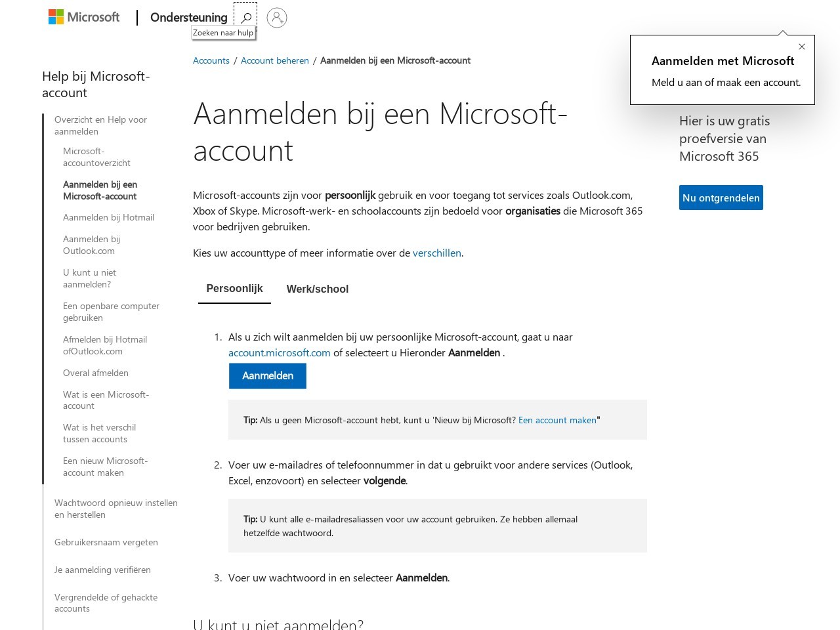Select the Persoonlijk tab
The height and width of the screenshot is (630, 840).
point(234,289)
